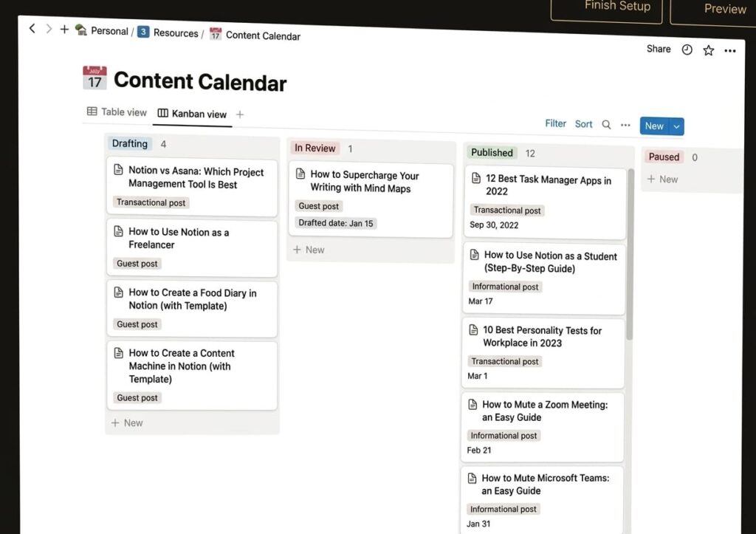Click the Filter button

(555, 123)
